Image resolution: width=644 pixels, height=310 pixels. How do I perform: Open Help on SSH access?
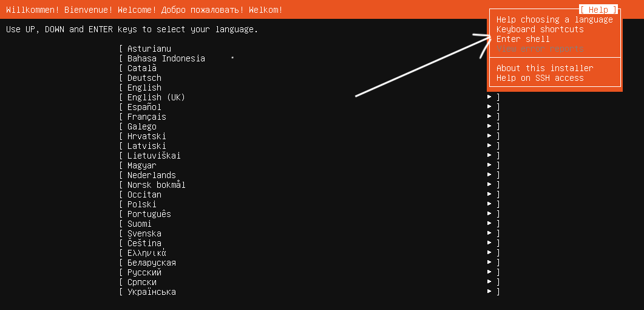(540, 78)
